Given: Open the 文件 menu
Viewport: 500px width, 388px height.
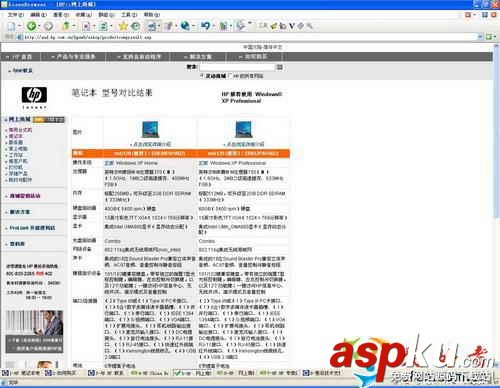Looking at the screenshot, I should pos(16,15).
